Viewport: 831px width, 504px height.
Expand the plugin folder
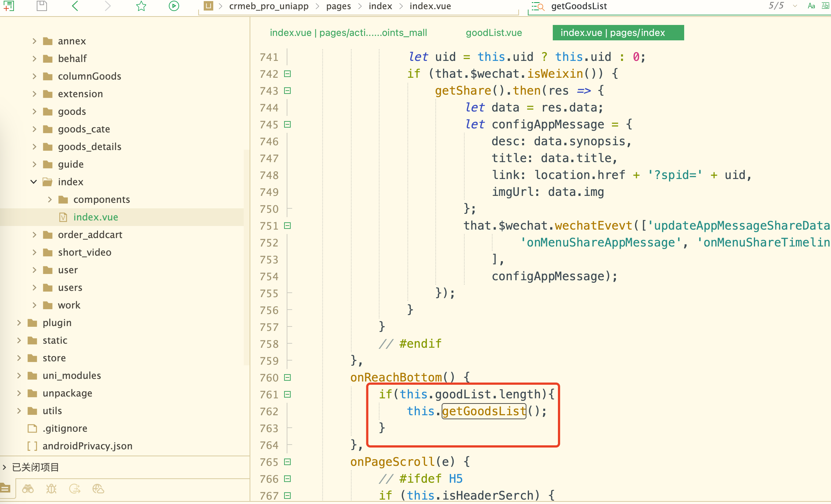(x=19, y=323)
